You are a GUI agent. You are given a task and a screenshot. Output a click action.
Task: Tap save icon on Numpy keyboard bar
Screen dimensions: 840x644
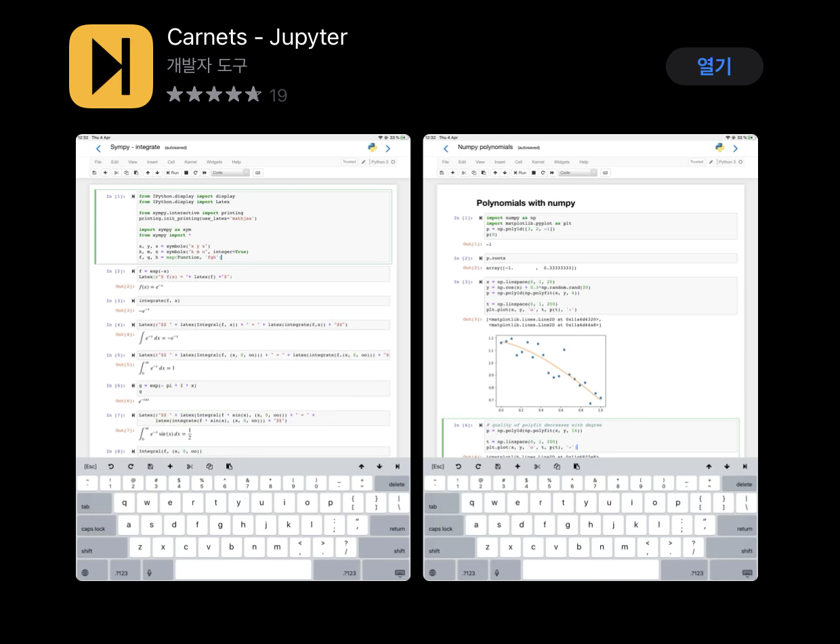pyautogui.click(x=497, y=467)
